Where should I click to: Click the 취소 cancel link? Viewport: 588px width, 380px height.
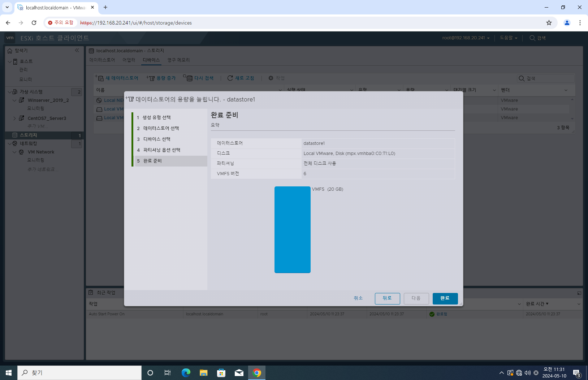coord(358,298)
